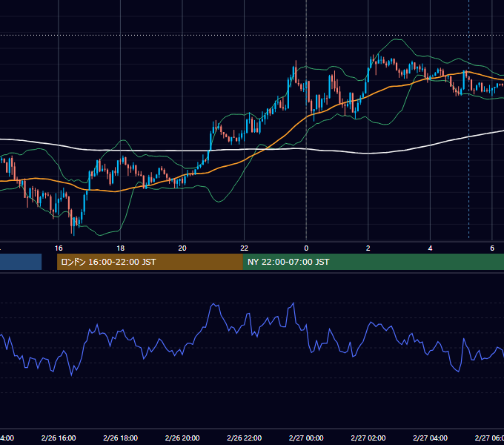Click the 2/26 20:00 date label
The image size is (504, 445).
tap(182, 438)
